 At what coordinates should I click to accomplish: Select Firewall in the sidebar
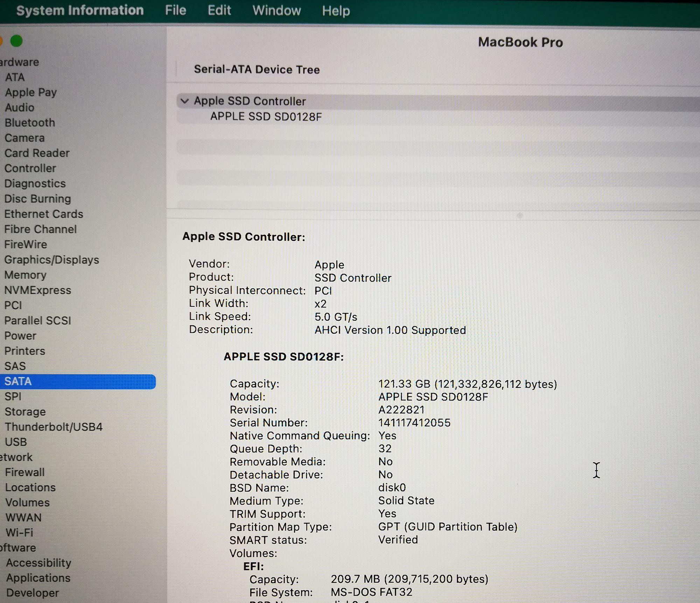click(25, 473)
